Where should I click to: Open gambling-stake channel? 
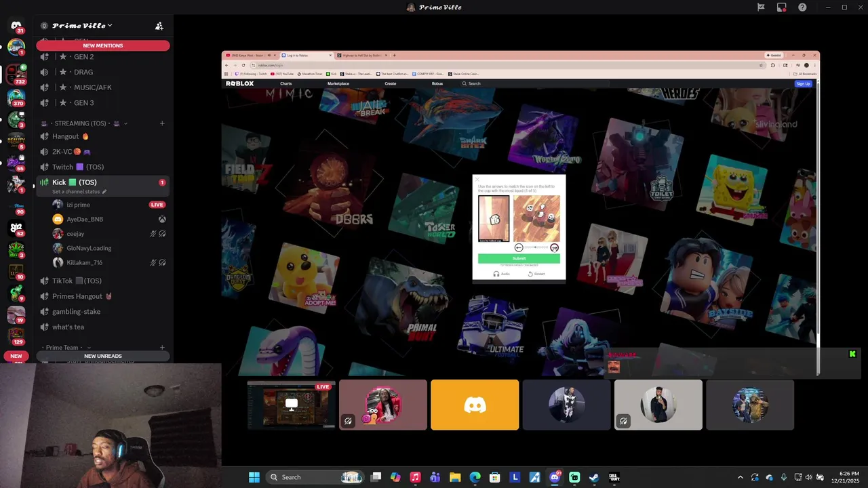102,312
